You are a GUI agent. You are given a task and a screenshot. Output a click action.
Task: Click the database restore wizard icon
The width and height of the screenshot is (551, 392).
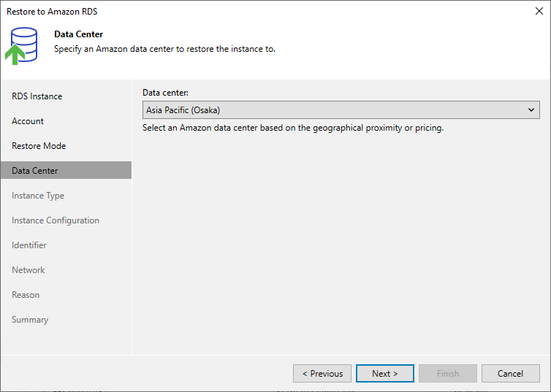tap(21, 46)
